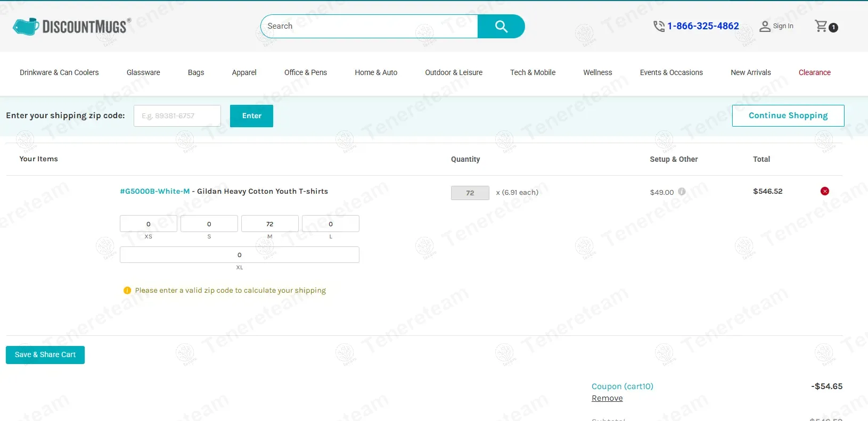Screen dimensions: 868x421
Task: Open the Drinkware & Can Coolers menu
Action: (x=59, y=72)
